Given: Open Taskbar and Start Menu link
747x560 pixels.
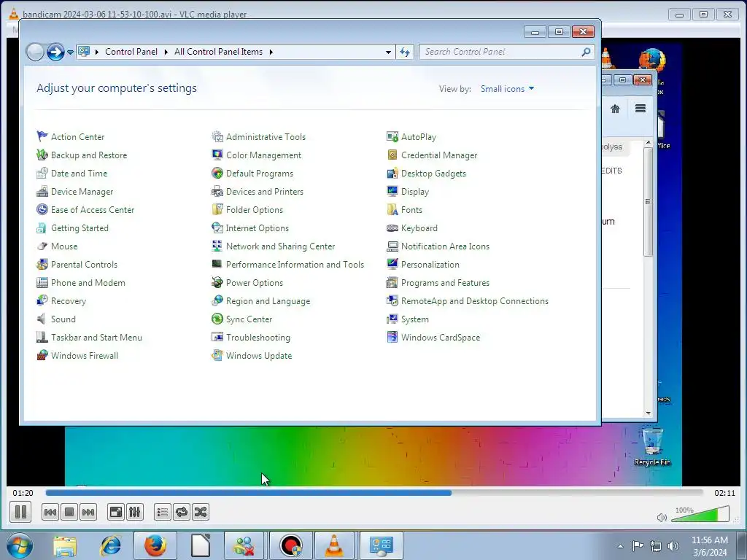Looking at the screenshot, I should [x=96, y=337].
